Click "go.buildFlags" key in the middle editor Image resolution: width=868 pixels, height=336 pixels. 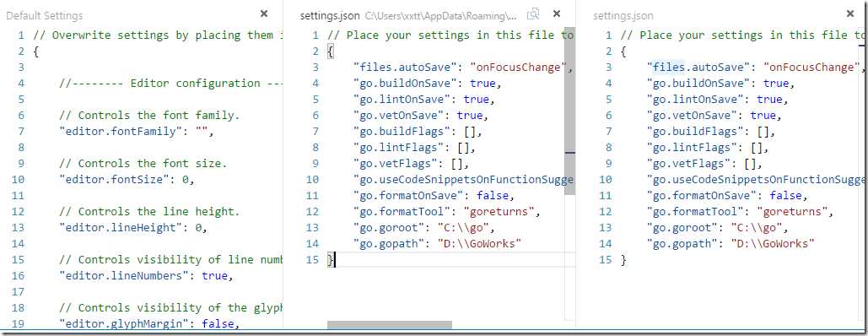402,132
